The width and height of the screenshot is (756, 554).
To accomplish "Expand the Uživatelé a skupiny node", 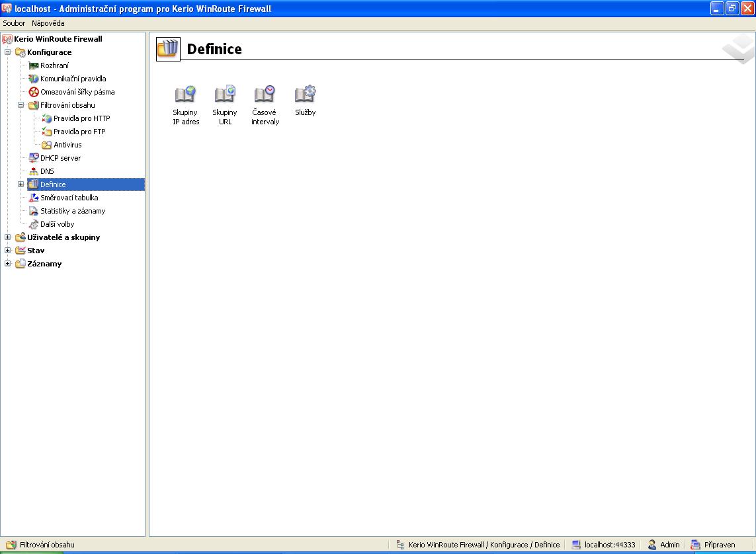I will (x=8, y=237).
